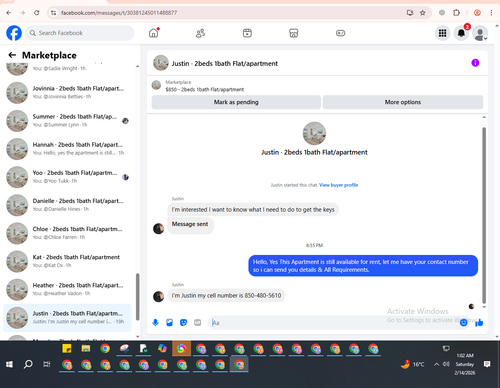Open Jovinnia 2beds 1bath conversation
The image size is (500, 388).
tap(68, 92)
